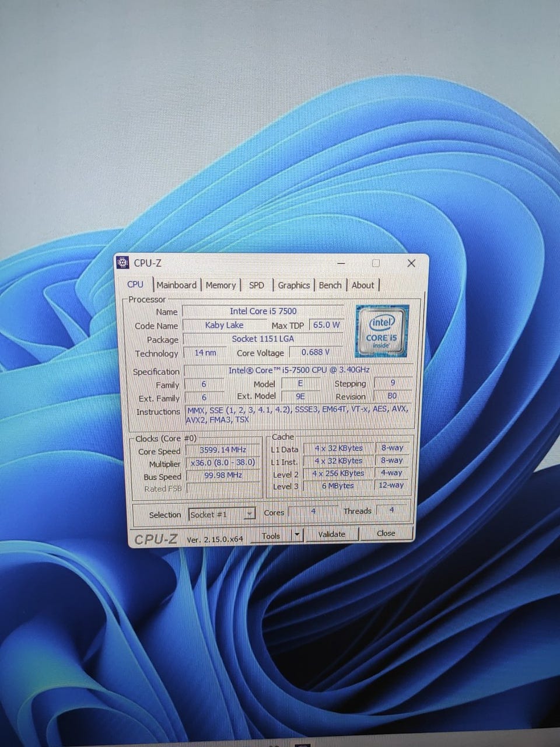Click the Bus Speed value 99.98 MHz
560x747 pixels.
pyautogui.click(x=223, y=475)
